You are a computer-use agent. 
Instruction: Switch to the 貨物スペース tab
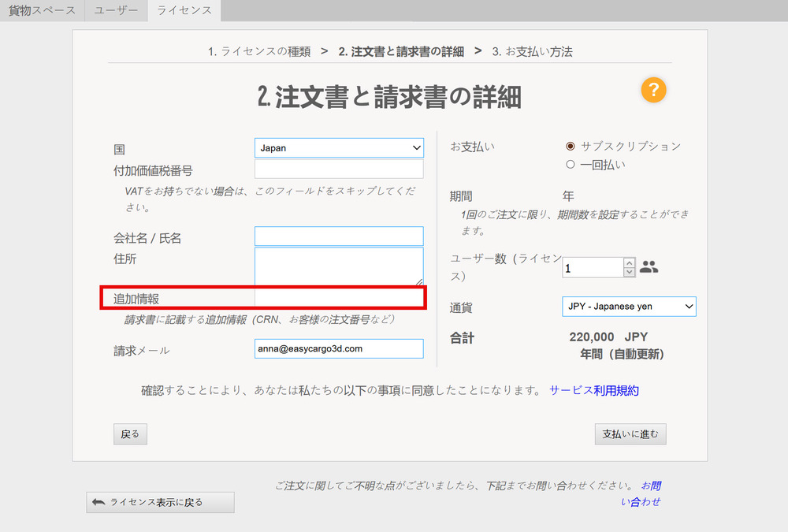pos(42,11)
